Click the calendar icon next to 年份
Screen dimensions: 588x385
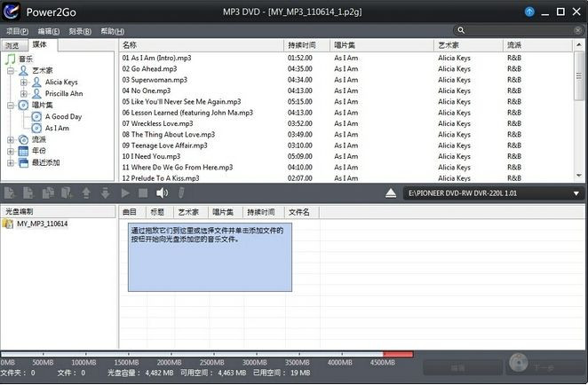23,151
